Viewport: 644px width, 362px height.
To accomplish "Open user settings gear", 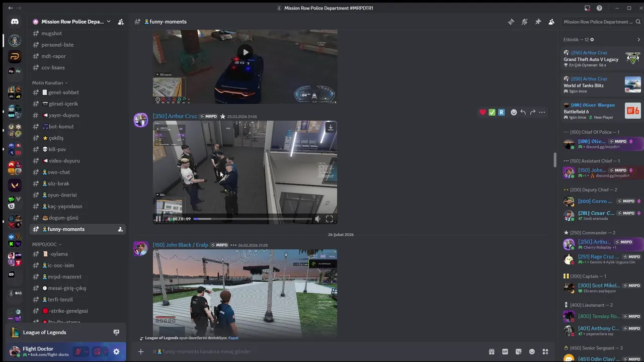I will (116, 352).
